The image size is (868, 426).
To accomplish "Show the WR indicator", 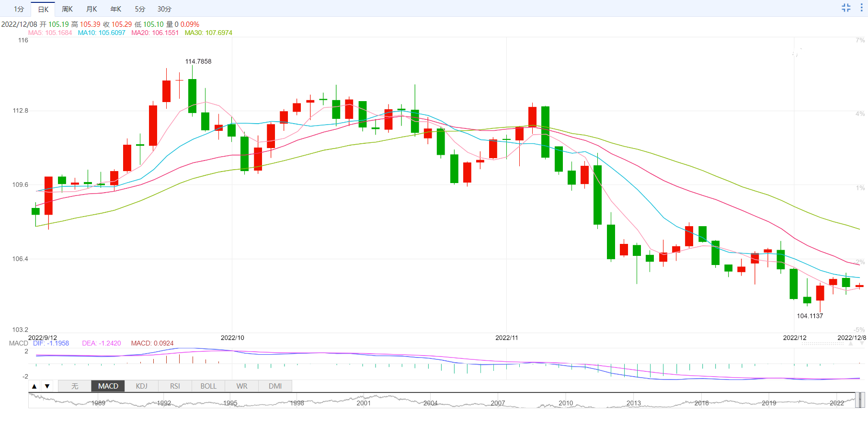I will (242, 386).
